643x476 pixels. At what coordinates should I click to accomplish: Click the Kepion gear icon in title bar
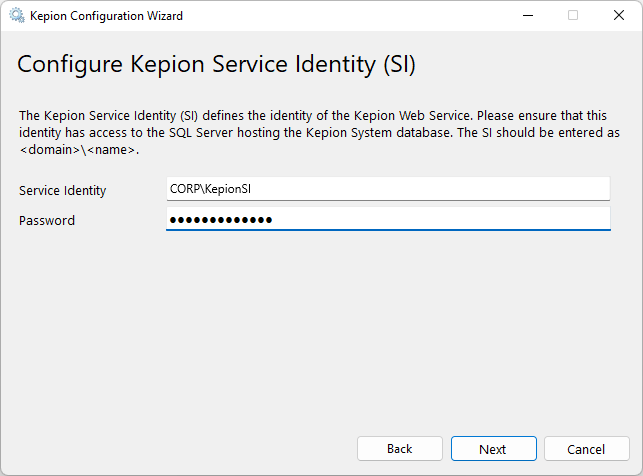coord(17,16)
